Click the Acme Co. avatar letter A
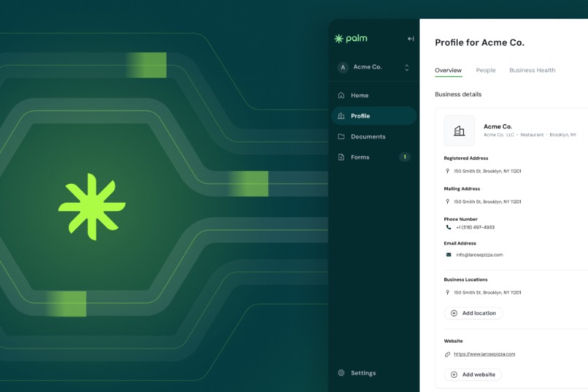The width and height of the screenshot is (588, 392). tap(342, 67)
